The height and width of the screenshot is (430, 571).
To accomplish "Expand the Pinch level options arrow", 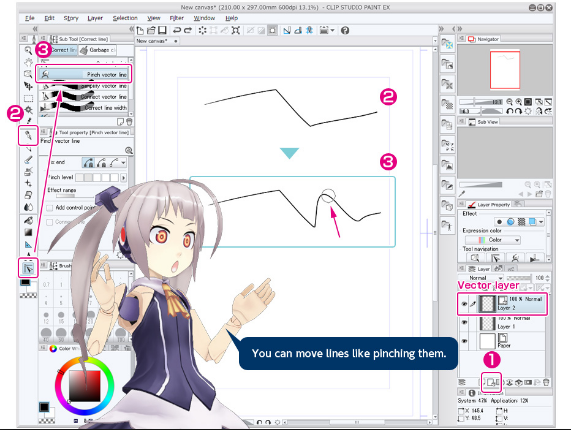I will point(124,178).
